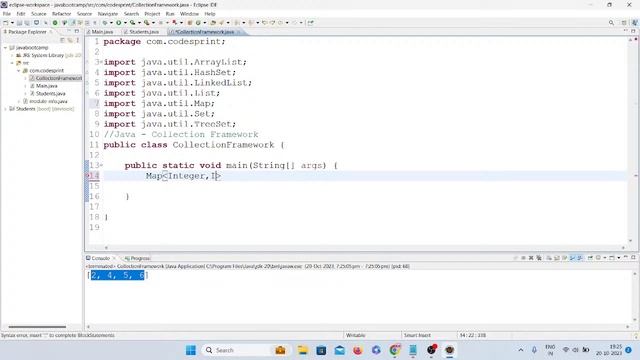This screenshot has height=360, width=640.
Task: Open the Run with Coverage dropdown arrow
Action: tap(139, 23)
